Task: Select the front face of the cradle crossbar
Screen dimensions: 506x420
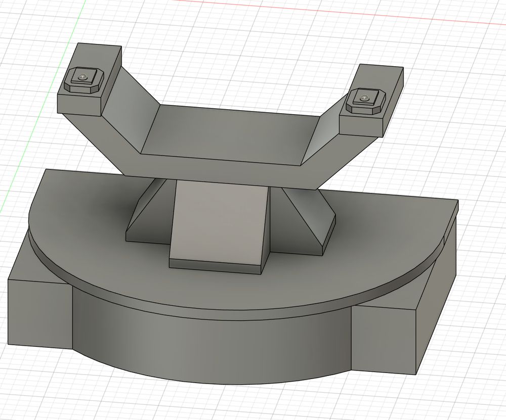Action: (x=220, y=172)
